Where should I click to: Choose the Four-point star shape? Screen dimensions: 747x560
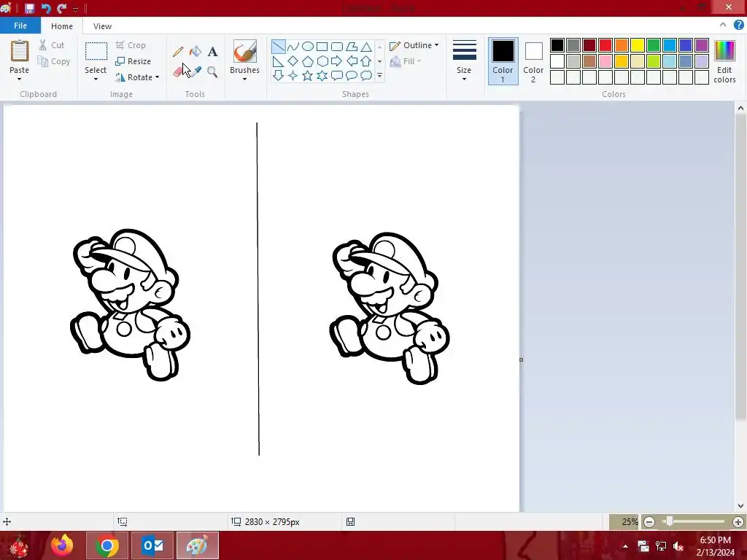(x=293, y=75)
